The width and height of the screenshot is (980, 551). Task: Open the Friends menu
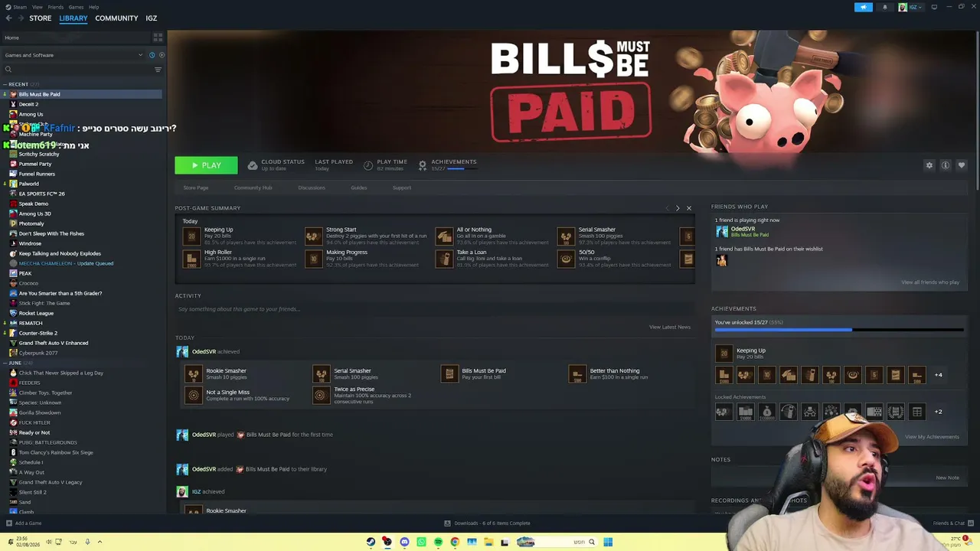56,7
